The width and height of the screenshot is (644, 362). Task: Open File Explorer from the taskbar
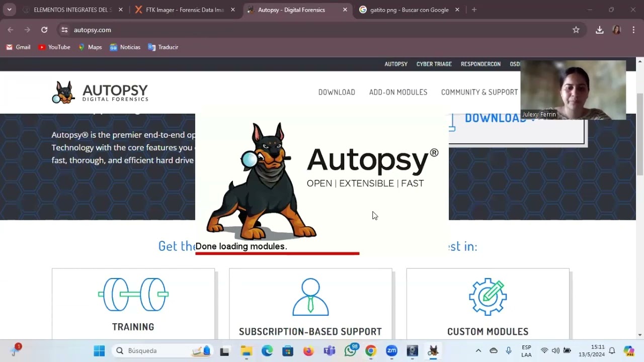click(246, 350)
